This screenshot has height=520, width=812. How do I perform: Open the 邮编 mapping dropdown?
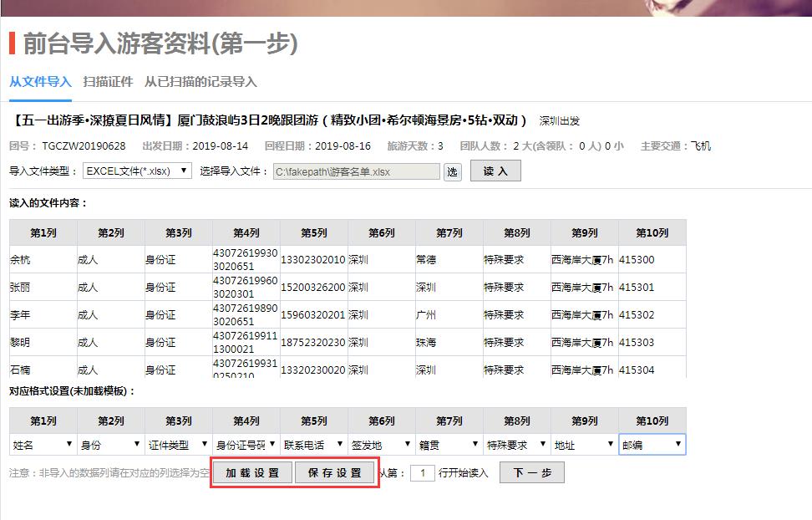point(652,445)
